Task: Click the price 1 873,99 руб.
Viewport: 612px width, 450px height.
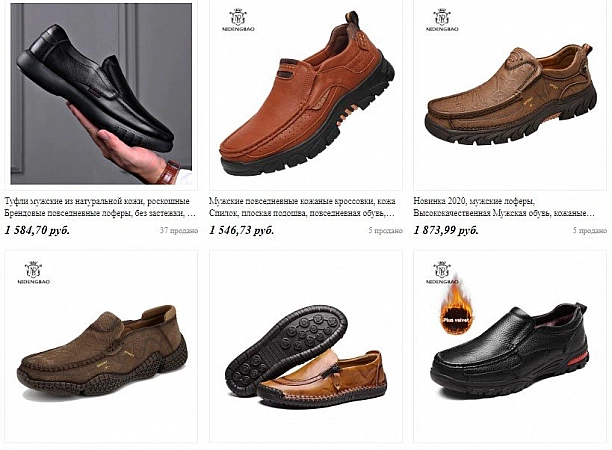Action: click(446, 230)
